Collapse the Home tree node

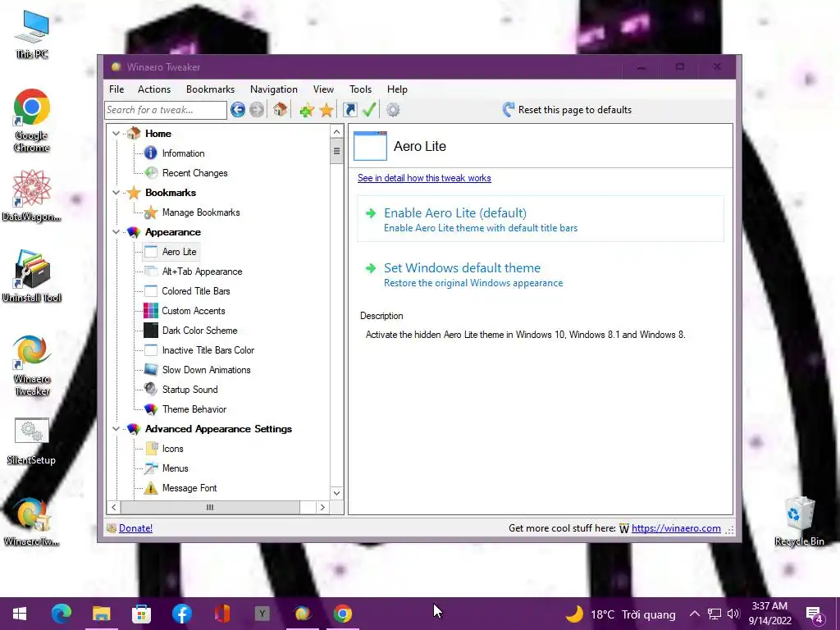pyautogui.click(x=116, y=134)
